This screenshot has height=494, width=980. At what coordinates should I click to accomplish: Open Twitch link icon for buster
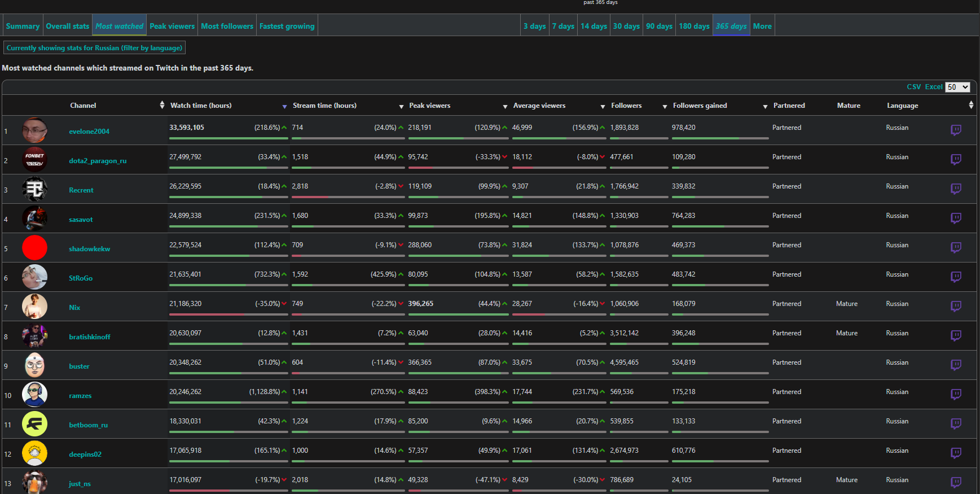pyautogui.click(x=956, y=365)
